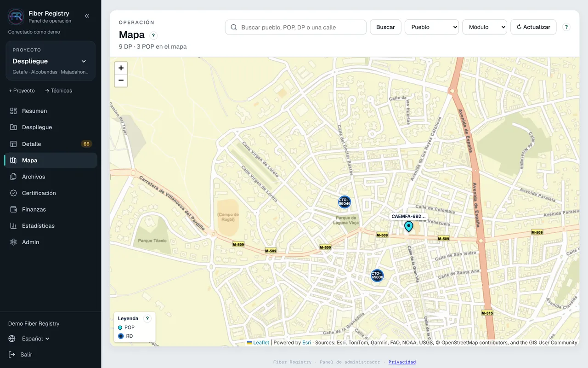Screen dimensions: 588x368
Task: Open the Español language dropdown
Action: point(36,339)
